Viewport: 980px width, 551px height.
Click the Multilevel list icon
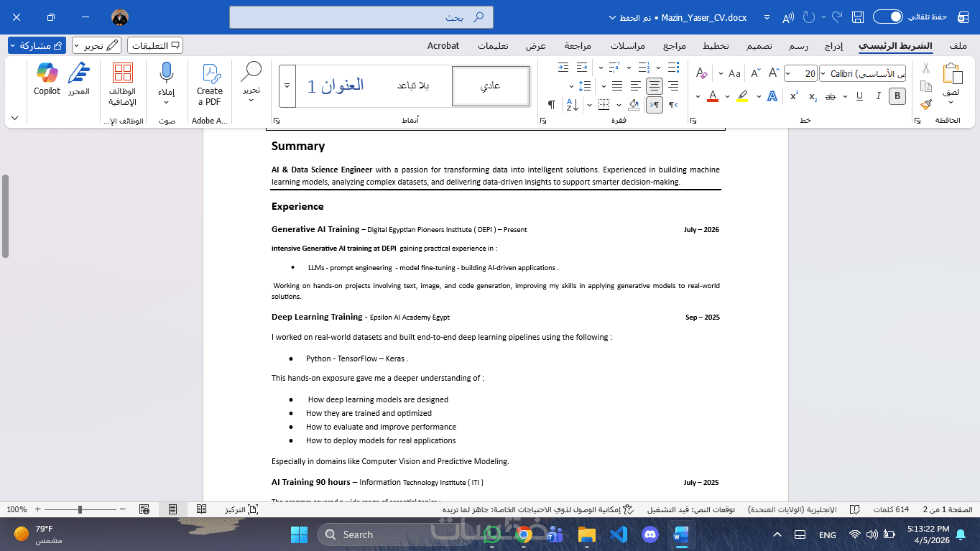click(x=614, y=68)
